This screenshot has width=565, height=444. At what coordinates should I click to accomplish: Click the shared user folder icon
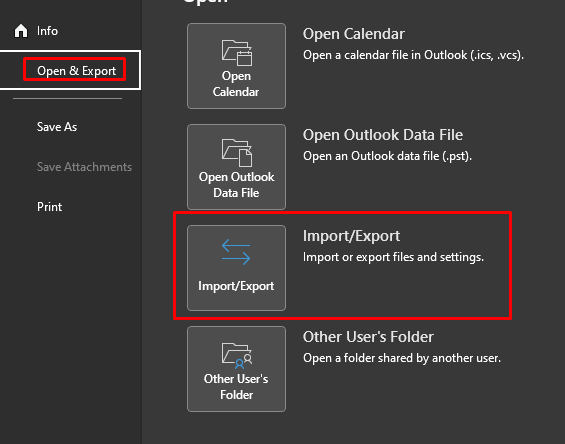coord(236,356)
